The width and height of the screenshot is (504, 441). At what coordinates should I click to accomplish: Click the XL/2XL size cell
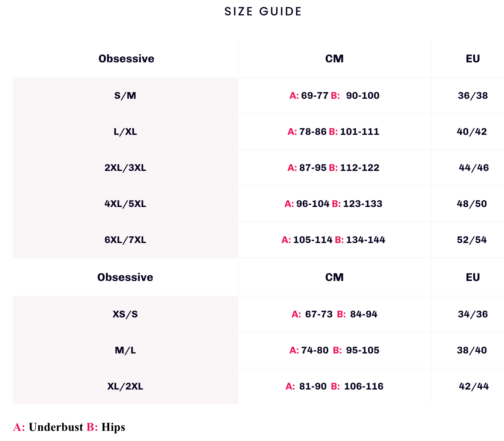[125, 387]
